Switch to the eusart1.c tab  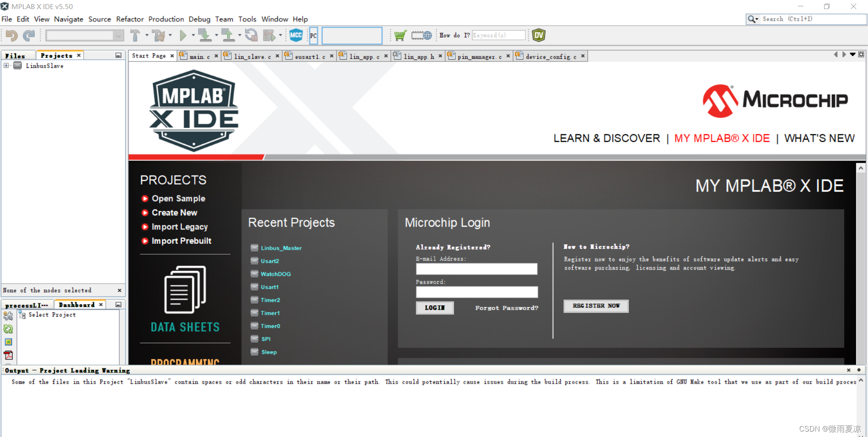coord(310,56)
